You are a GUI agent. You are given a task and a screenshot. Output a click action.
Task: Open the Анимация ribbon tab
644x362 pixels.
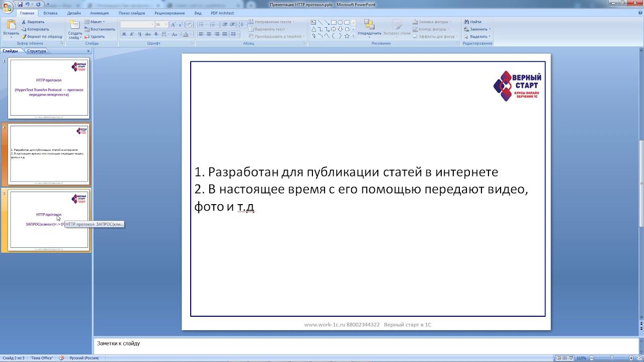[x=99, y=13]
